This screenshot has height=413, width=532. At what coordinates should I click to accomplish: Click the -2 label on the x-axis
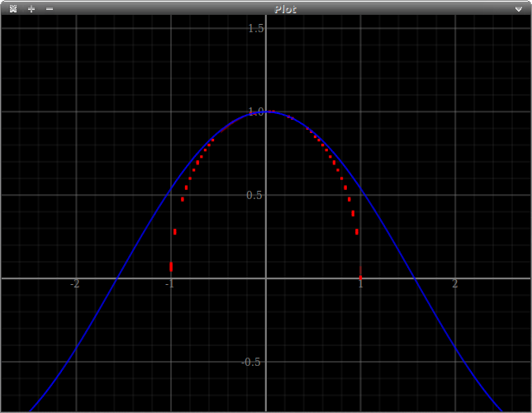pyautogui.click(x=75, y=284)
